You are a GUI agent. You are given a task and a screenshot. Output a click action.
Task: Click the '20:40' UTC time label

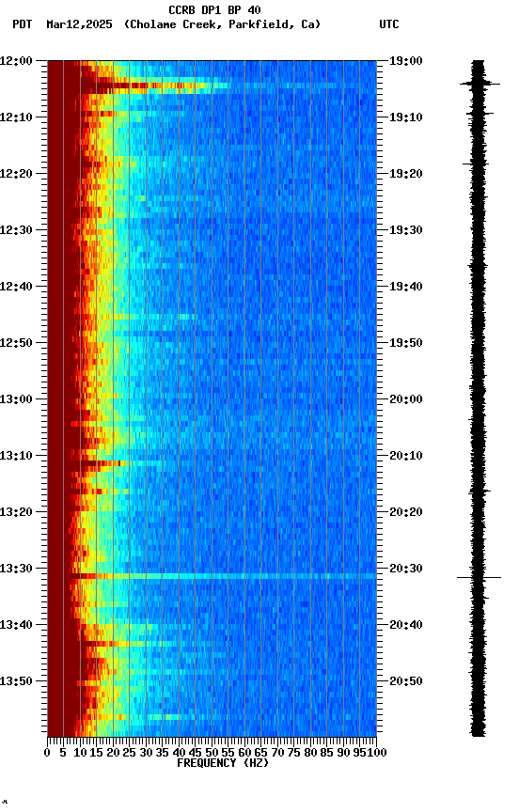pos(406,625)
